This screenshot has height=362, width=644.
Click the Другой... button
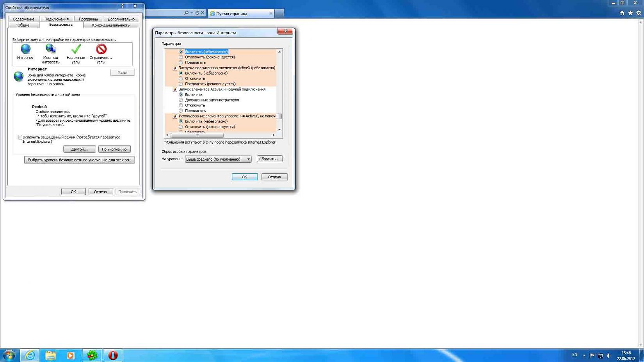(x=80, y=149)
